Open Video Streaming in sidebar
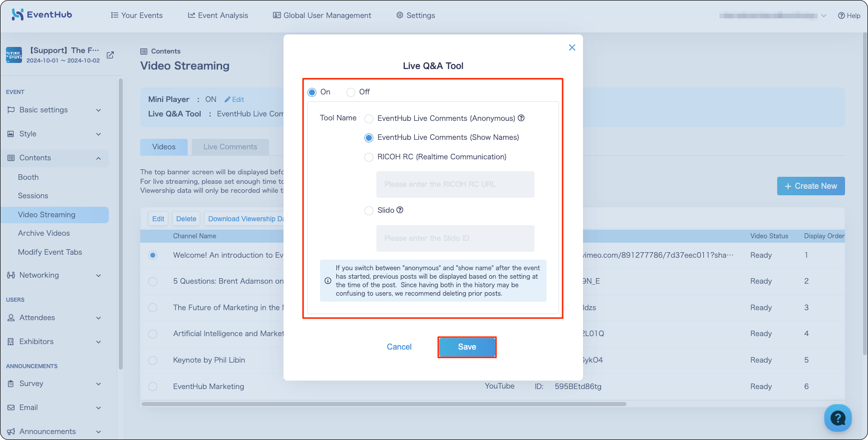Screen dimensions: 868x440 click(54, 215)
